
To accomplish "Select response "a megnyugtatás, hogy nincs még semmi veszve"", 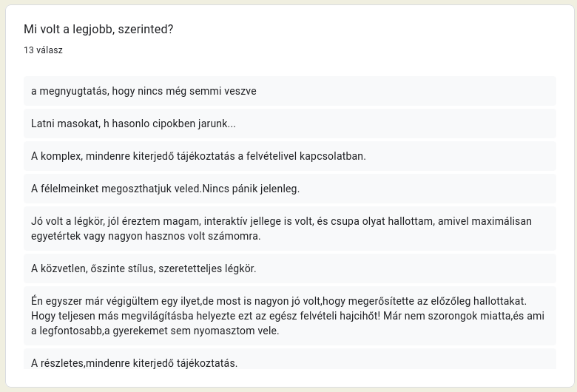I will pos(144,91).
